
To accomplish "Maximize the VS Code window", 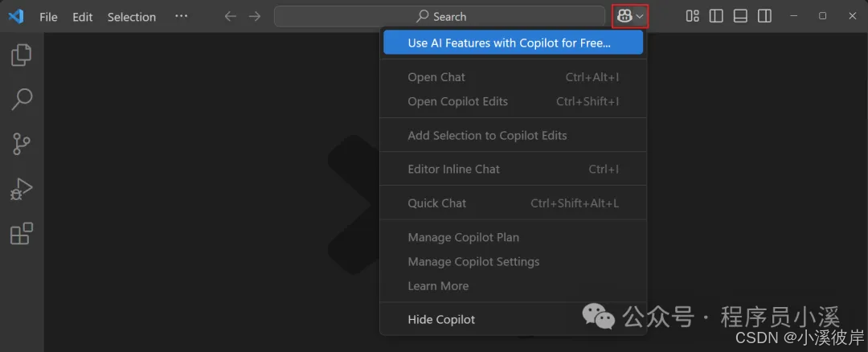I will (823, 16).
